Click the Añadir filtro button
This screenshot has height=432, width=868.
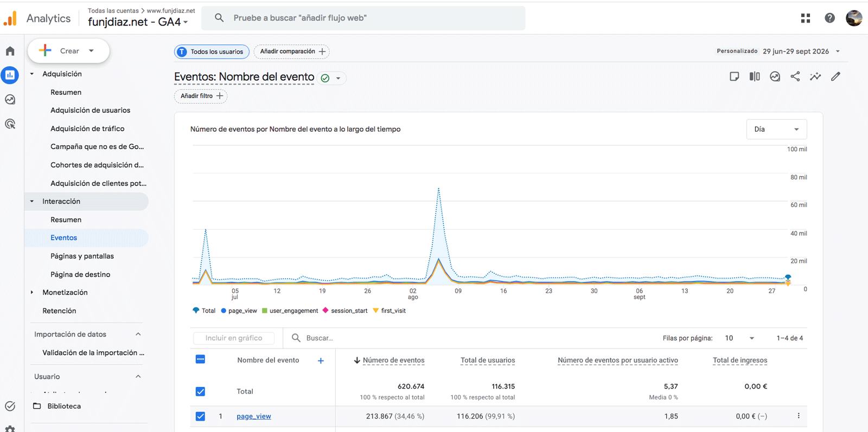click(x=201, y=96)
